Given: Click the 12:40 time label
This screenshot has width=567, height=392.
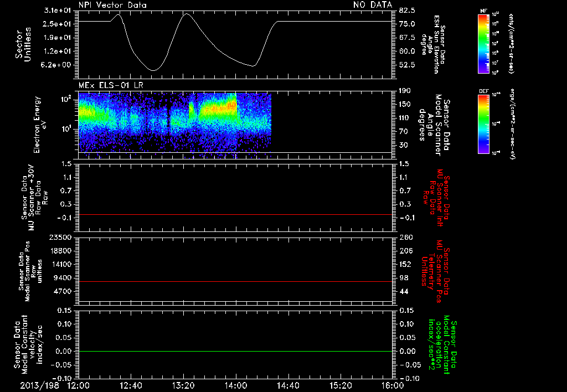Looking at the screenshot, I should (x=131, y=386).
